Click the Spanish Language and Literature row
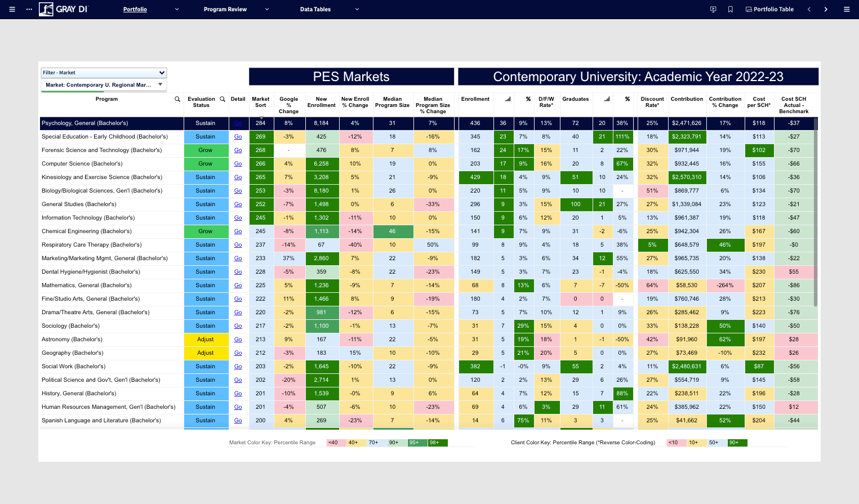Image resolution: width=859 pixels, height=504 pixels. tap(428, 421)
